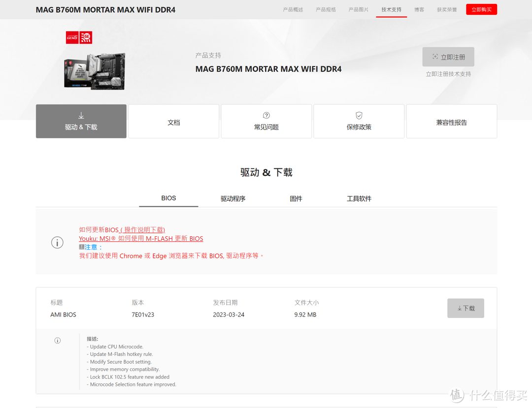This screenshot has width=532, height=408.
Task: Click the 'Update M-Flash hotkey rule.' line
Action: [120, 354]
